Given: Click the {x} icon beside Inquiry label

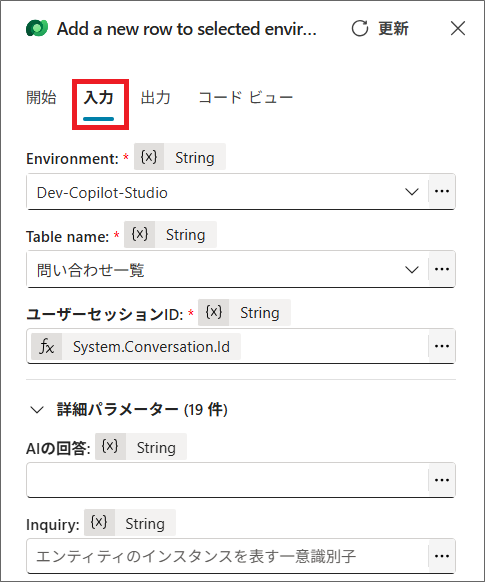Looking at the screenshot, I should point(99,523).
